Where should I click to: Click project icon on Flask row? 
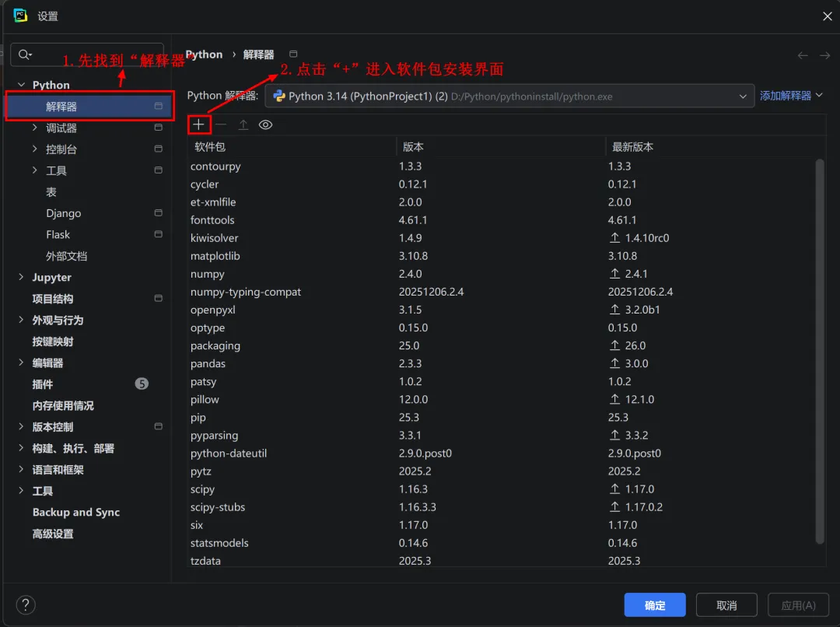[x=159, y=234]
